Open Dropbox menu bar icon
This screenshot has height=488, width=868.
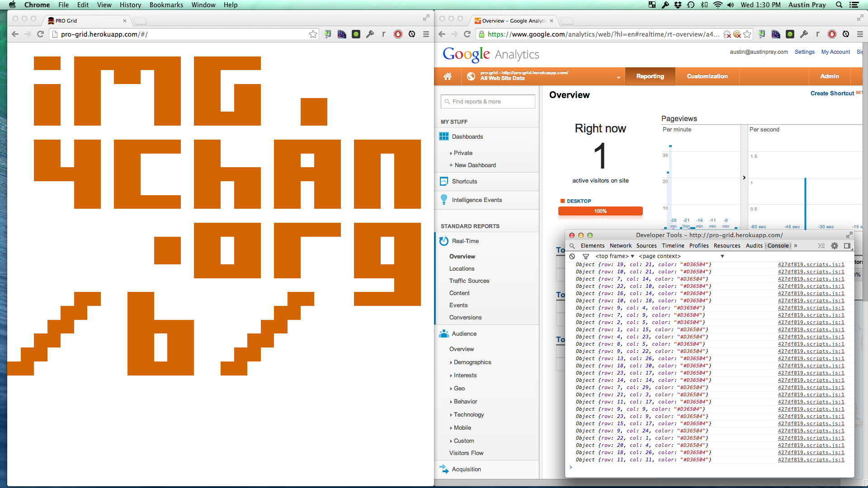tap(678, 5)
